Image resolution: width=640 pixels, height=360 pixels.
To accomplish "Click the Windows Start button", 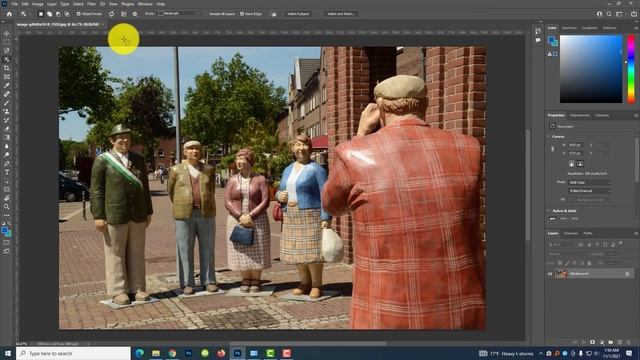I will point(7,353).
